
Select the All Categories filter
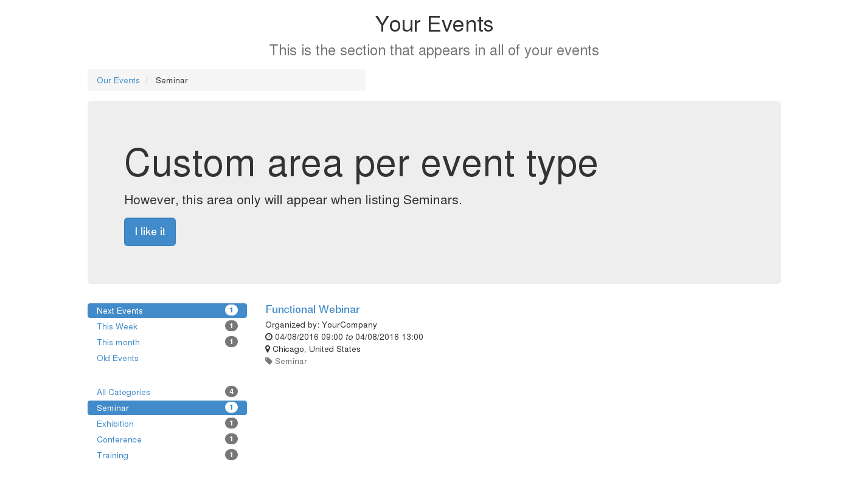point(123,392)
